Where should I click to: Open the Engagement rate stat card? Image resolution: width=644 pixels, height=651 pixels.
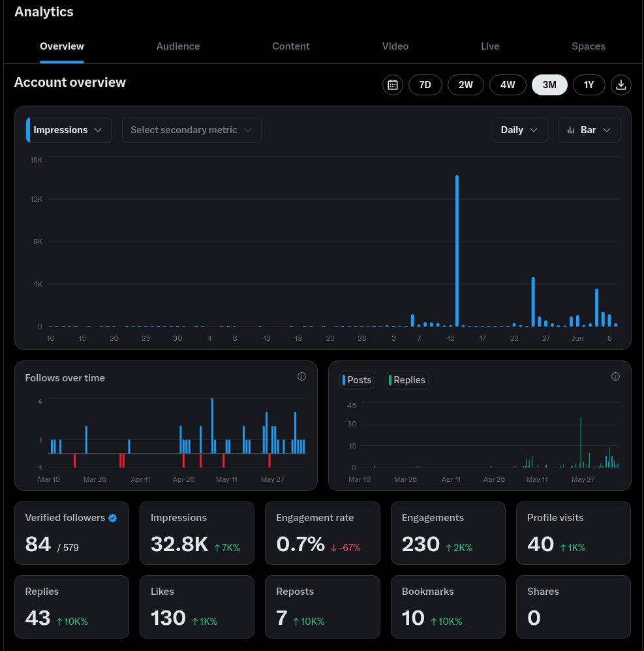[322, 533]
